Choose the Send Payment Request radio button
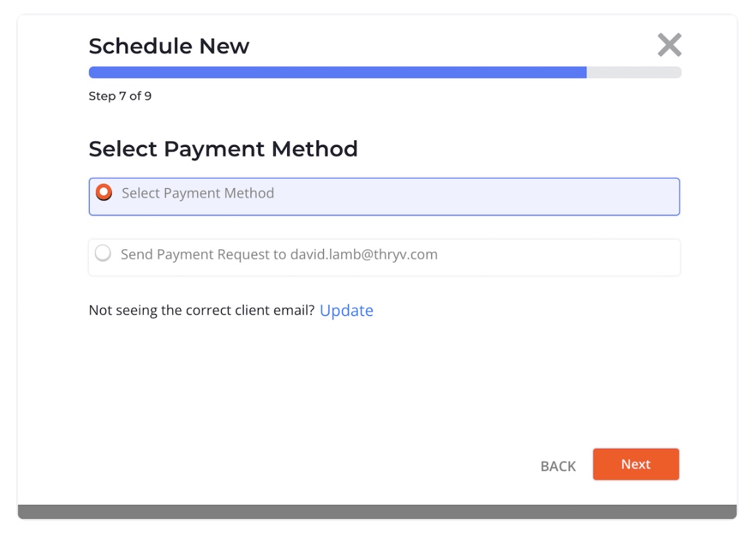 coord(103,254)
